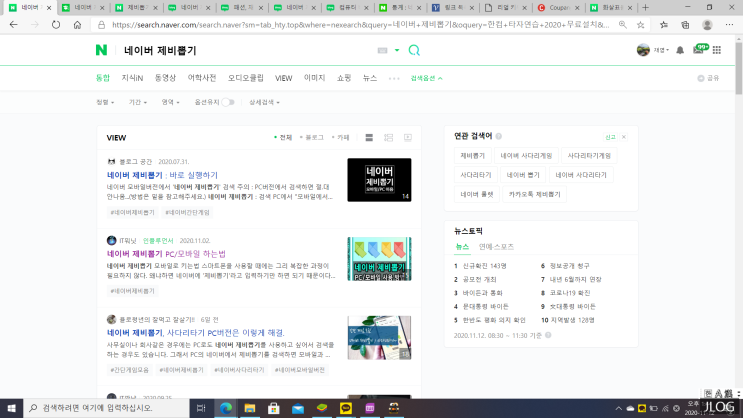Switch to the 이미지 tab
Viewport: 743px width, 418px height.
click(315, 78)
